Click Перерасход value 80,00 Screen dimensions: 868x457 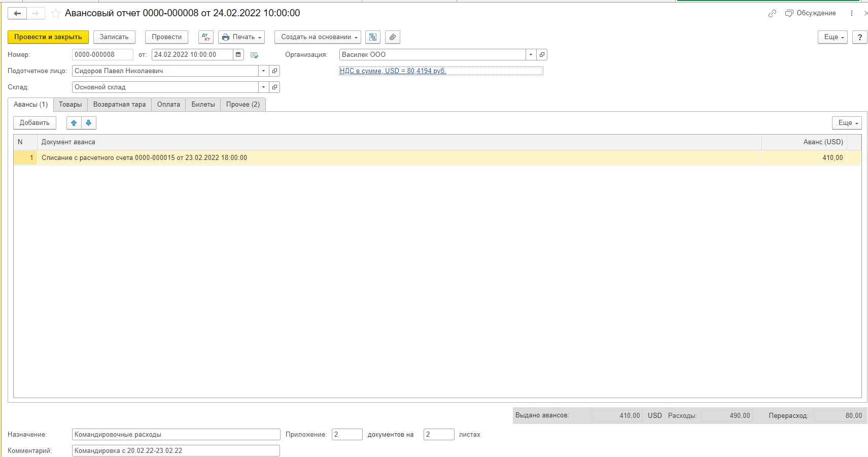point(839,415)
